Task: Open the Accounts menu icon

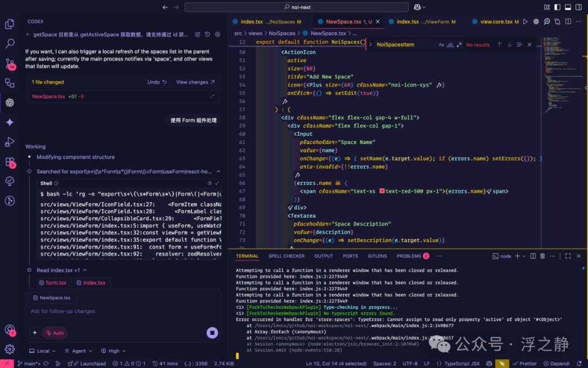Action: tap(10, 330)
